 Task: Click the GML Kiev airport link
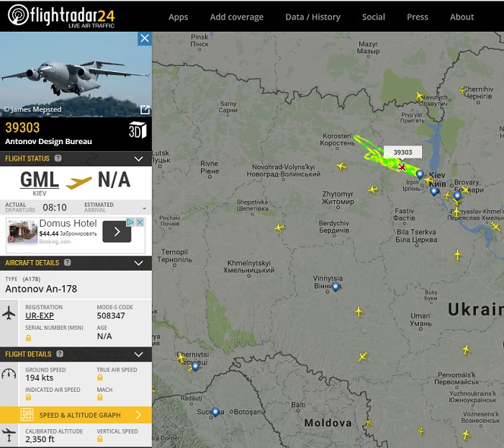click(40, 179)
